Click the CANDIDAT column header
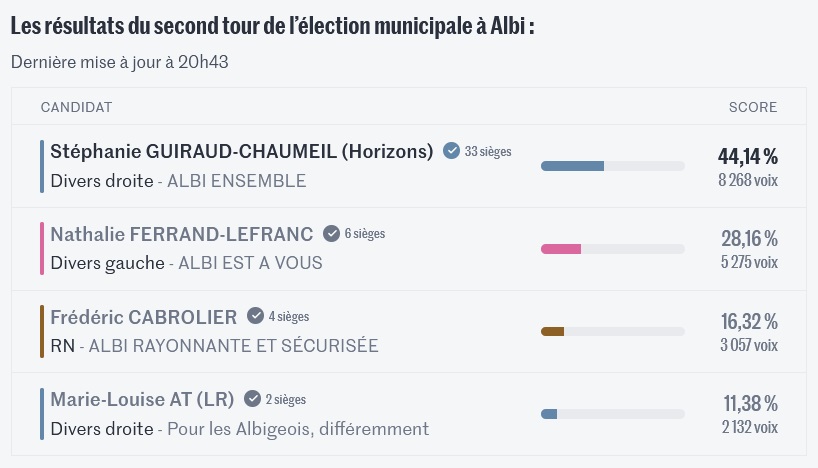The width and height of the screenshot is (818, 468). click(x=76, y=107)
